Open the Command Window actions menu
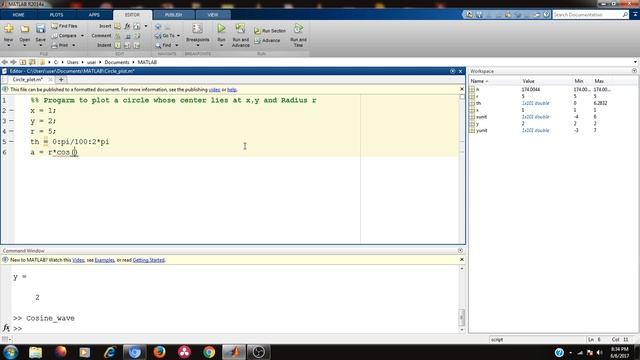Viewport: 640px width, 360px height. click(x=460, y=251)
